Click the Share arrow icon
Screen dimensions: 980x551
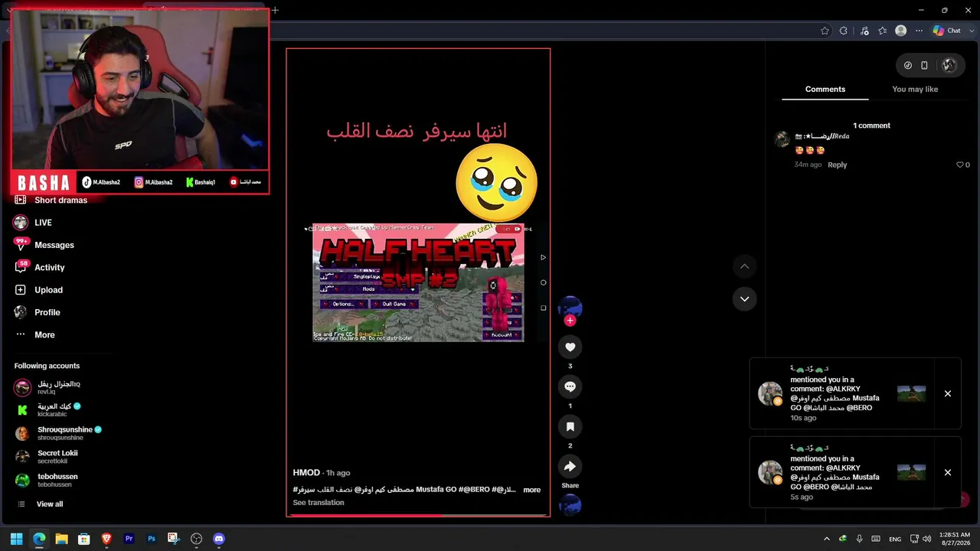tap(570, 467)
